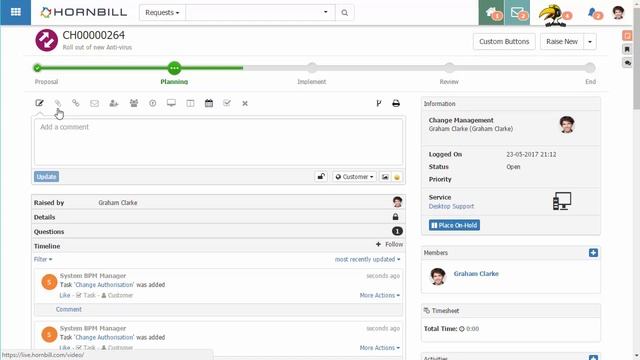Select the checkmark resolve action icon
The image size is (640, 360).
click(x=227, y=103)
